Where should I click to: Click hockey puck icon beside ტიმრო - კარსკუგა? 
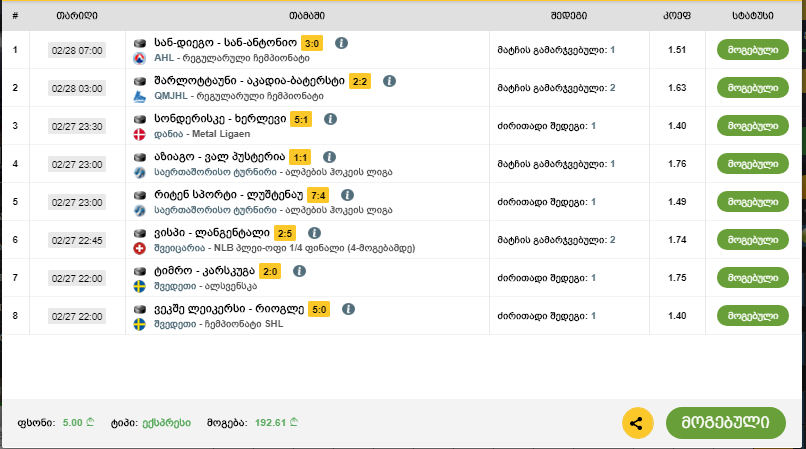(x=140, y=272)
